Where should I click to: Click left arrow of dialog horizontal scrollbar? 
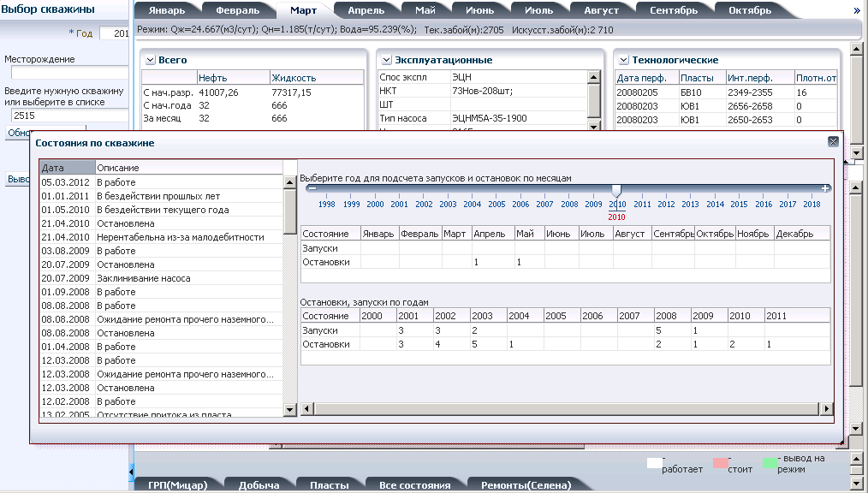306,409
